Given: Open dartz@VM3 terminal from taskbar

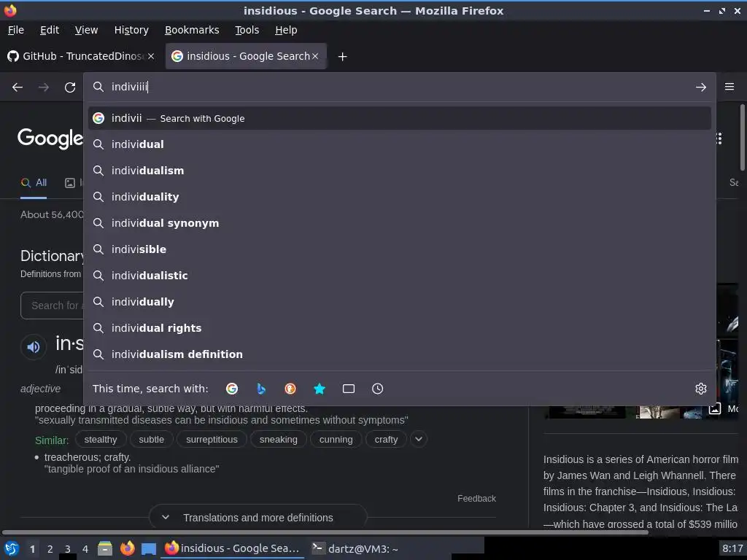Looking at the screenshot, I should (355, 548).
